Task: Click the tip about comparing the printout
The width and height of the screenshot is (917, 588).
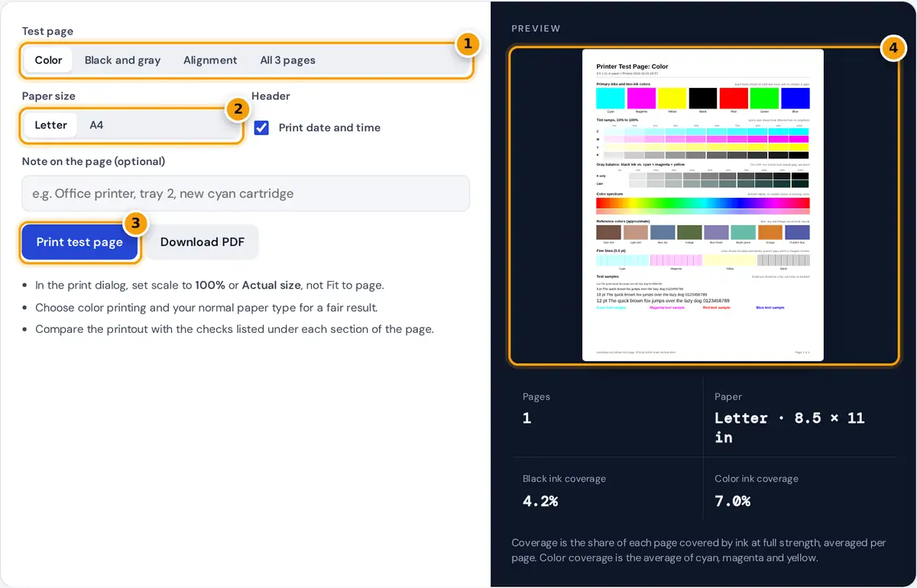Action: pos(235,329)
